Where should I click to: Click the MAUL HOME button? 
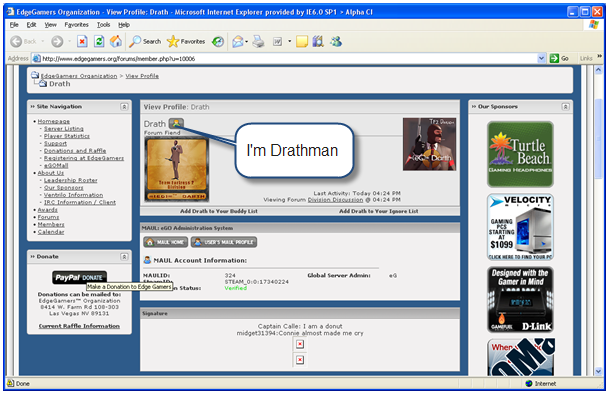pos(166,242)
